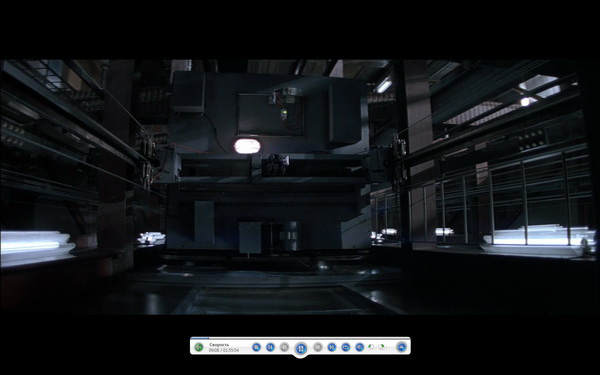The height and width of the screenshot is (375, 600).
Task: Click the grey rewind button
Action: [x=284, y=347]
